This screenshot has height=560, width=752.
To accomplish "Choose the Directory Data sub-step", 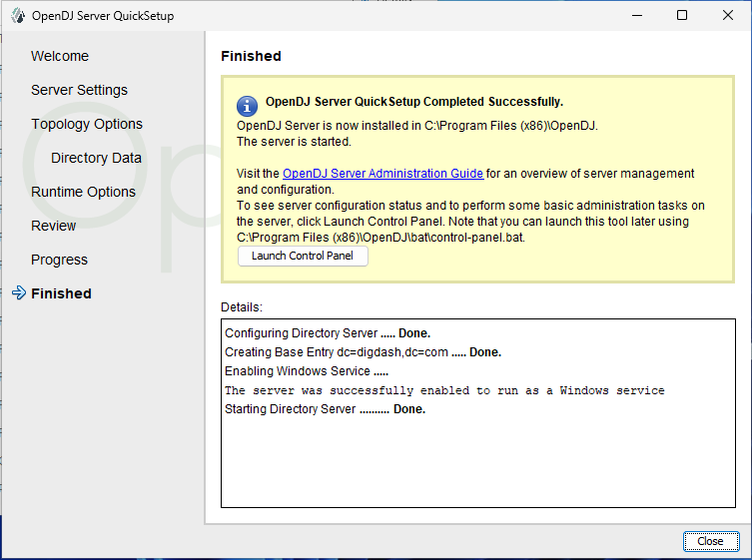I will point(96,158).
